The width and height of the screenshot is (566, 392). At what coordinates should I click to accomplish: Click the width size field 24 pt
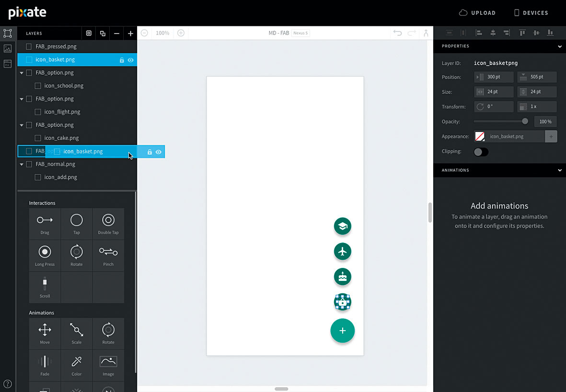[494, 92]
